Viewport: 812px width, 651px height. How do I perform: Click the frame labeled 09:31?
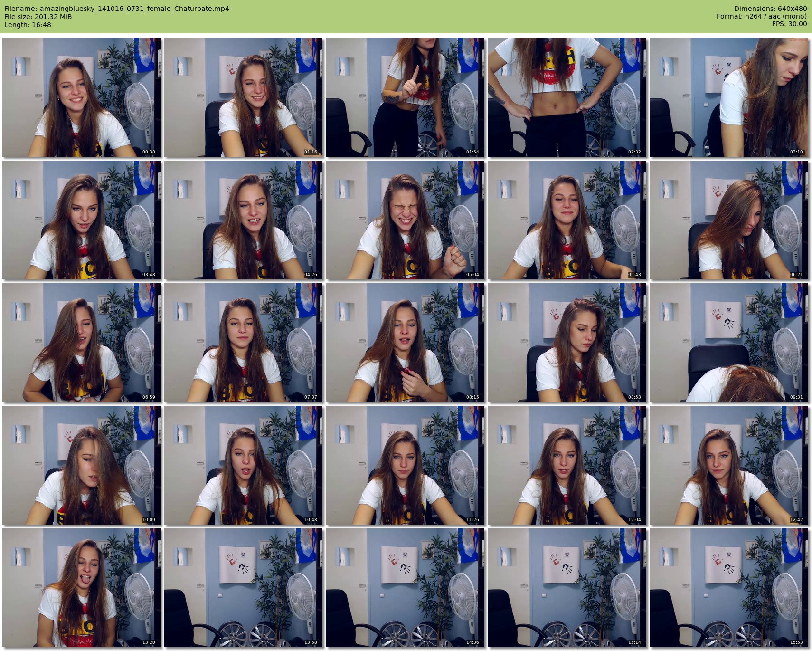[729, 343]
